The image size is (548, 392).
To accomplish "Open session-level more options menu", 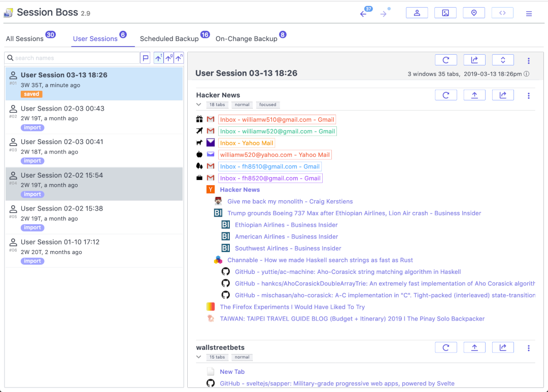I will click(x=528, y=61).
